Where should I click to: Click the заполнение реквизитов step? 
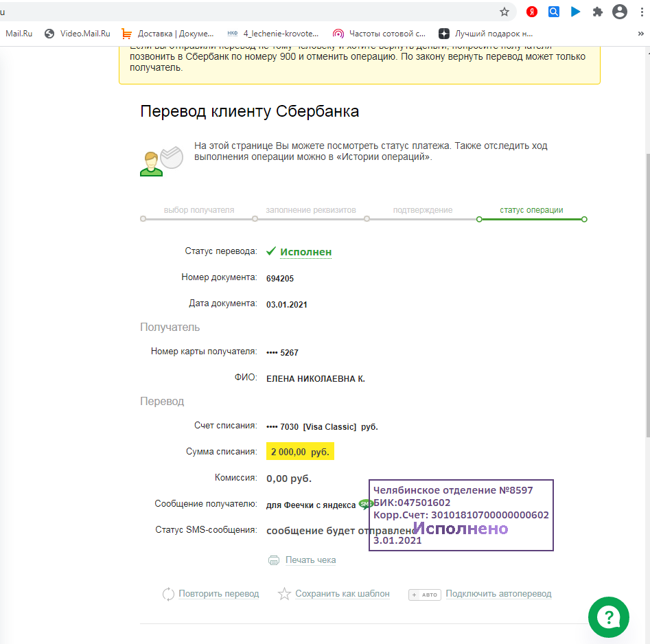tap(310, 210)
